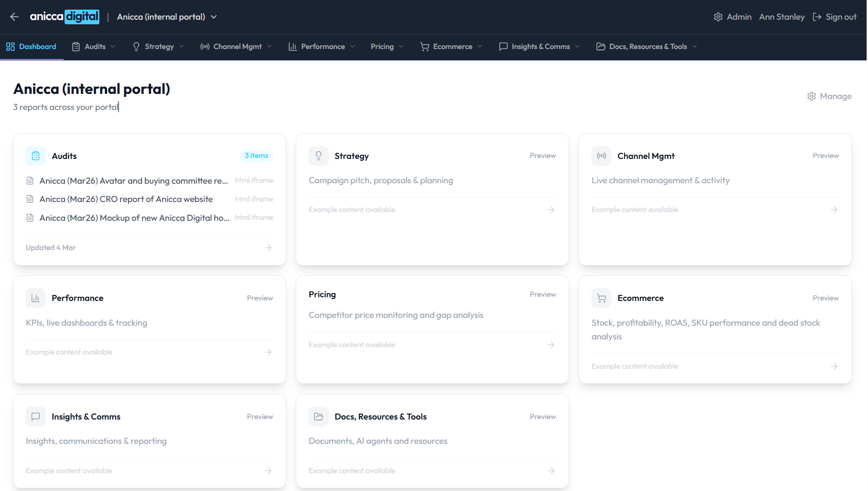868x491 pixels.
Task: Click the Audits card title
Action: pyautogui.click(x=64, y=156)
